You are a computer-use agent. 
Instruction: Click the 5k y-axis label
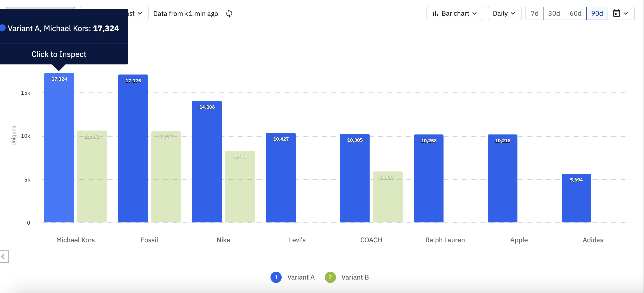27,180
